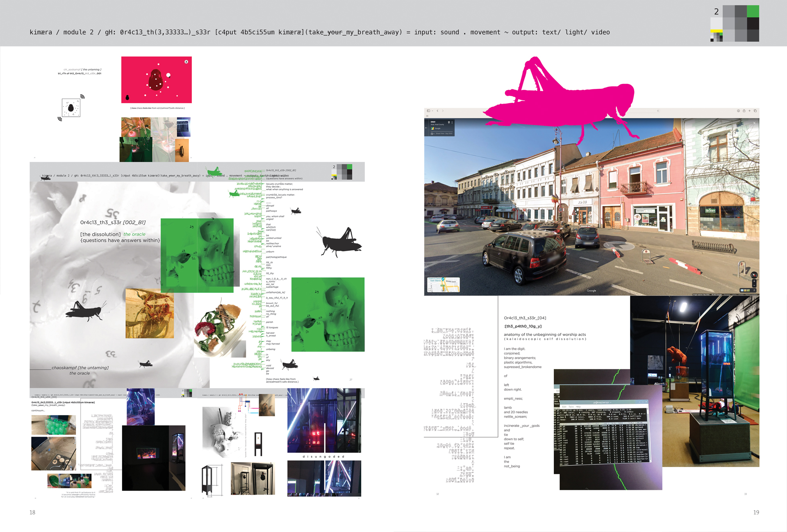
Task: Click the Street View back arrow
Action: 426,128
